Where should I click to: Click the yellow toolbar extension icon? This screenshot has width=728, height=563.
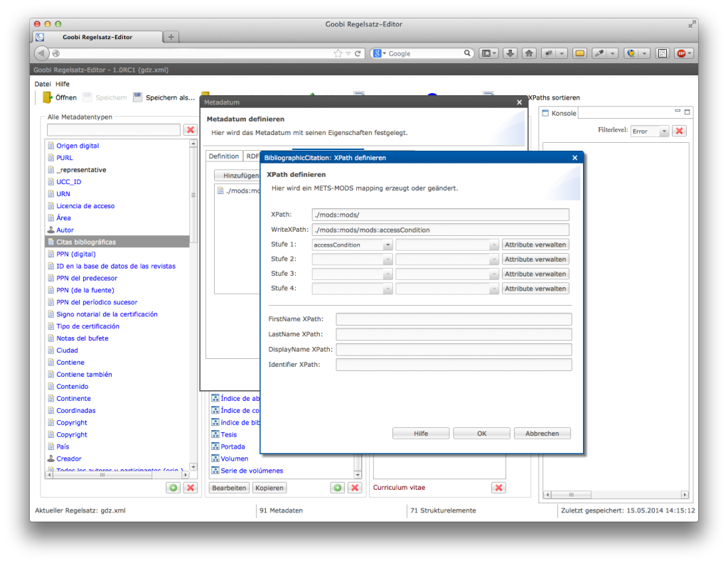(580, 53)
